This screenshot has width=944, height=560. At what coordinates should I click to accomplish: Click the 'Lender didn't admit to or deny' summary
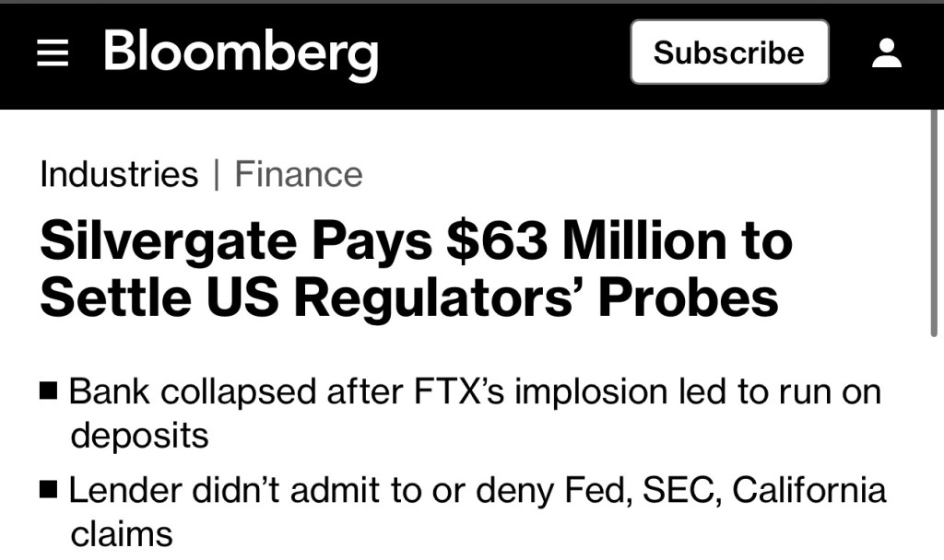click(478, 489)
